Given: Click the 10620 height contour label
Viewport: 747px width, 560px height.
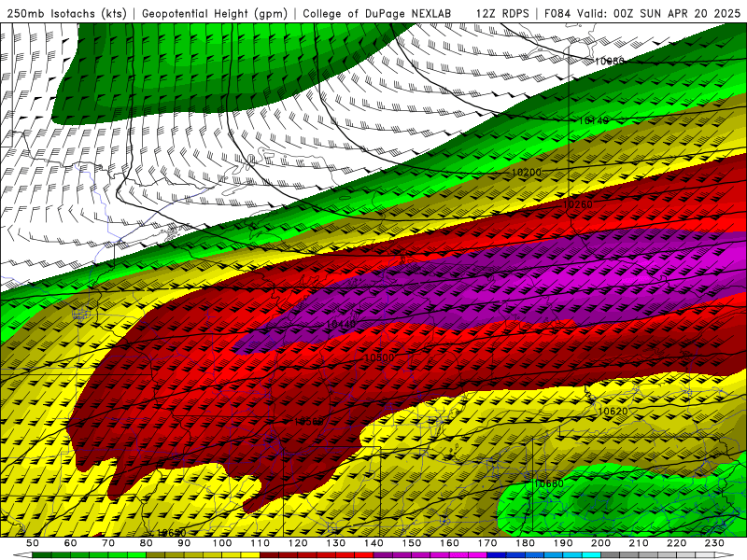Looking at the screenshot, I should pos(613,411).
